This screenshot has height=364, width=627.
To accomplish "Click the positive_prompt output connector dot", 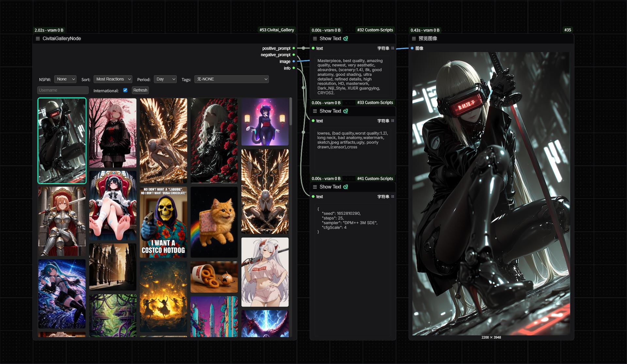I will click(x=294, y=48).
